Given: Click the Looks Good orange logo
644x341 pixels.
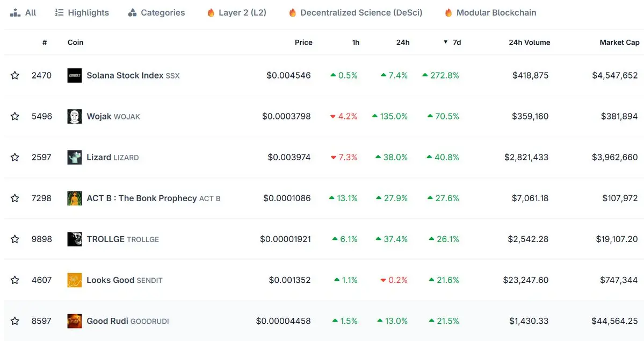Looking at the screenshot, I should [74, 280].
